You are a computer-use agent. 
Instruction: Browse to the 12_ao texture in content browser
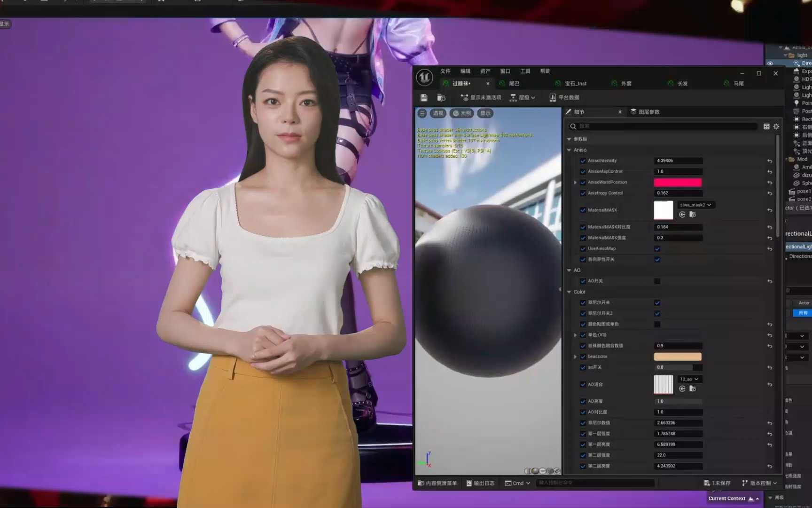point(693,389)
